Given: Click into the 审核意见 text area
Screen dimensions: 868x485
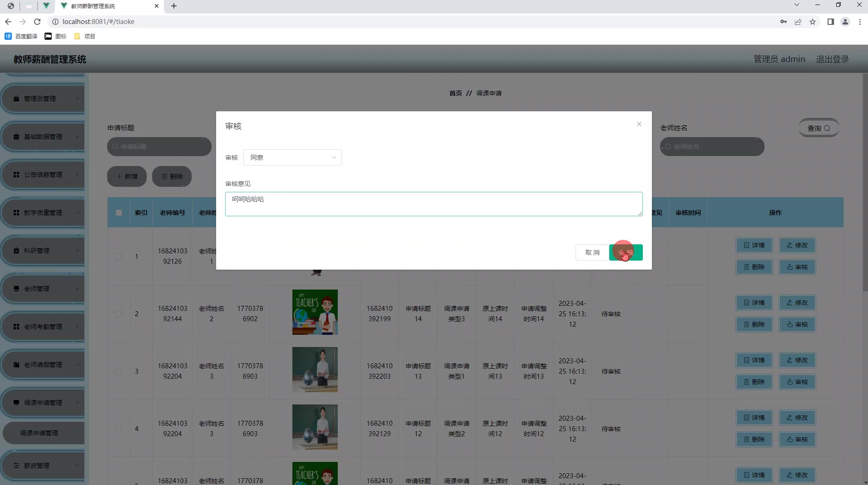Looking at the screenshot, I should click(x=434, y=204).
